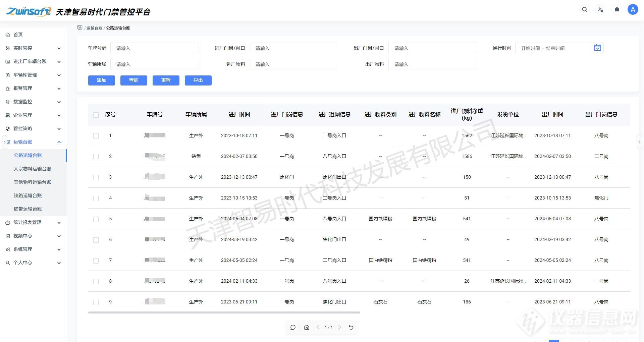
Task: Click the chat bubble icon in pager
Action: point(293,327)
